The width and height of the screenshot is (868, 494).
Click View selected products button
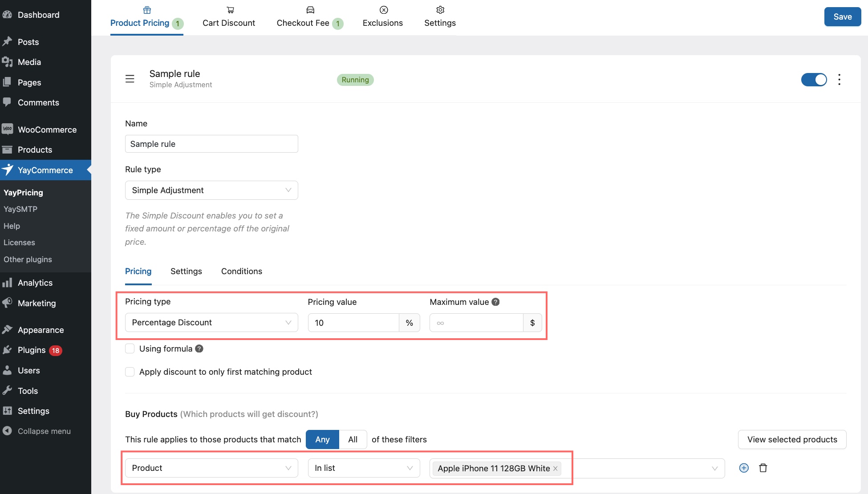(x=792, y=440)
